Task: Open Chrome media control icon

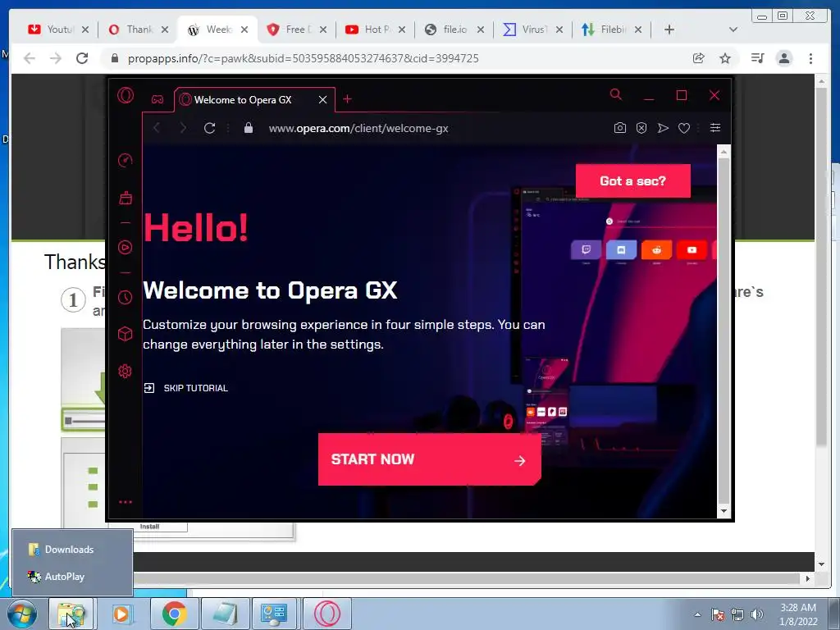Action: pyautogui.click(x=757, y=58)
